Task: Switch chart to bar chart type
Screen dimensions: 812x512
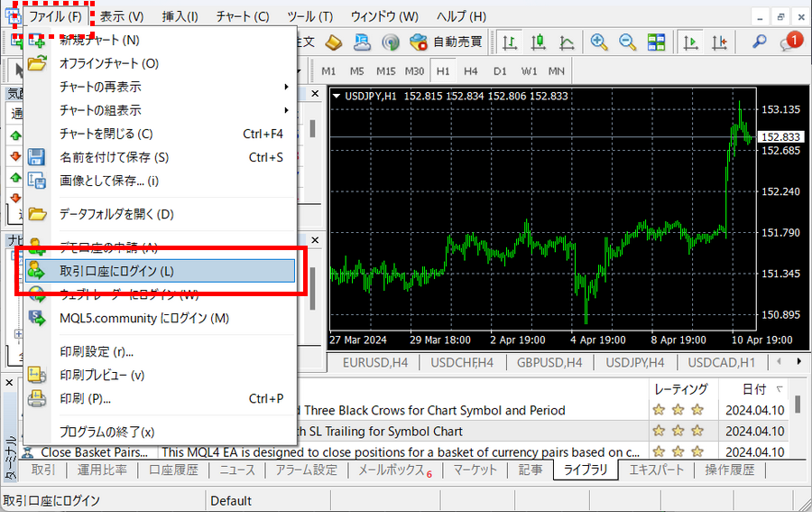Action: pyautogui.click(x=510, y=42)
